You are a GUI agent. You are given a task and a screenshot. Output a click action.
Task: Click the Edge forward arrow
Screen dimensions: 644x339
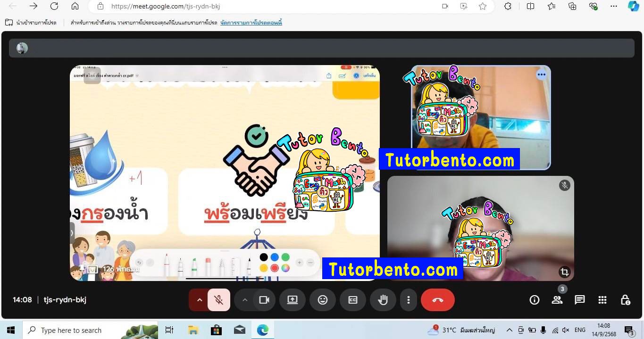coord(33,6)
